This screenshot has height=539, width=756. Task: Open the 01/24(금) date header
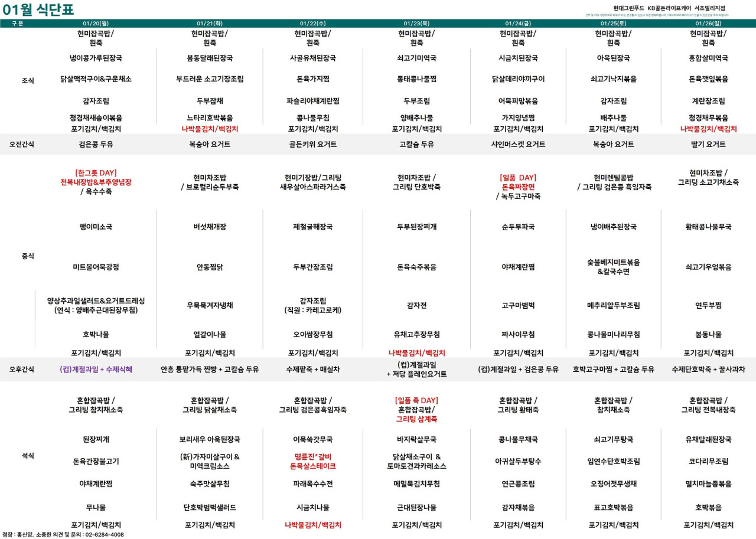(x=518, y=24)
